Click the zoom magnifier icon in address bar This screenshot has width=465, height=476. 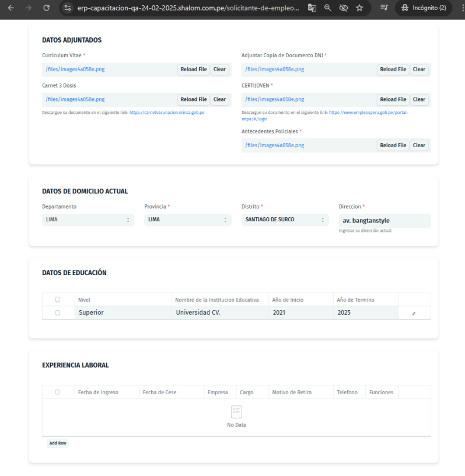pyautogui.click(x=328, y=8)
